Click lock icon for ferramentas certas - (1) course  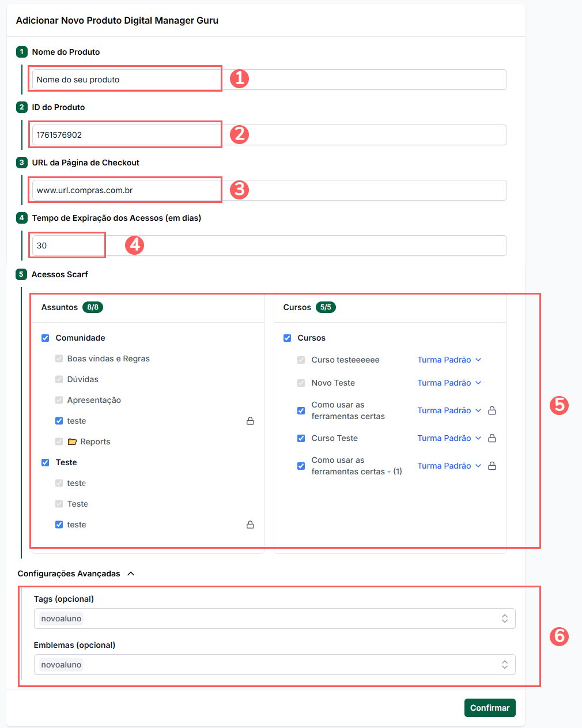click(x=492, y=466)
